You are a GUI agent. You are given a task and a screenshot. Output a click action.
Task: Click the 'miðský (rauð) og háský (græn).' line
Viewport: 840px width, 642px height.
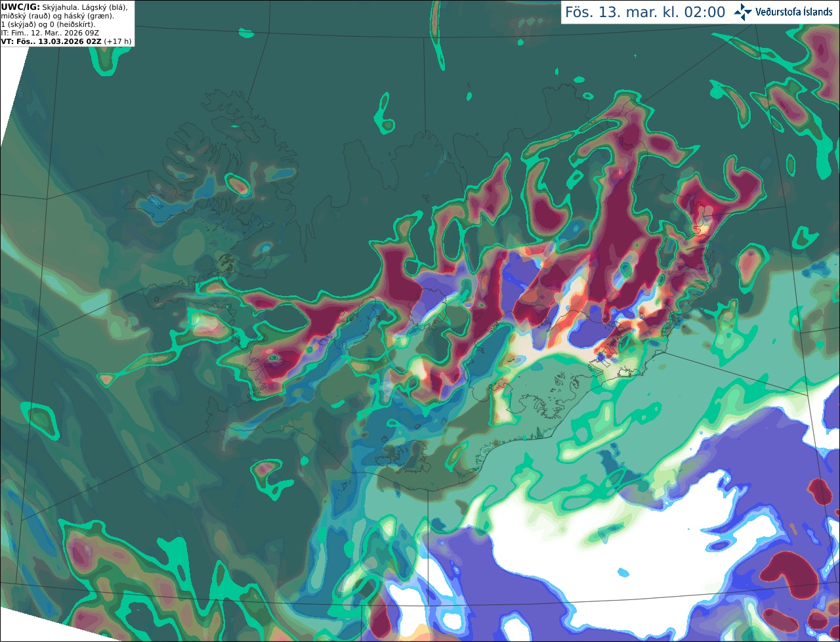pos(58,15)
